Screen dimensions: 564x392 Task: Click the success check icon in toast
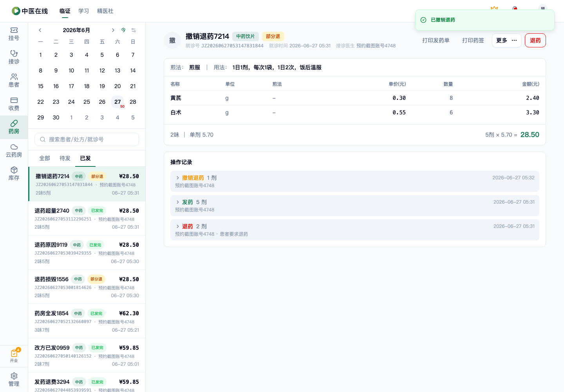click(423, 20)
